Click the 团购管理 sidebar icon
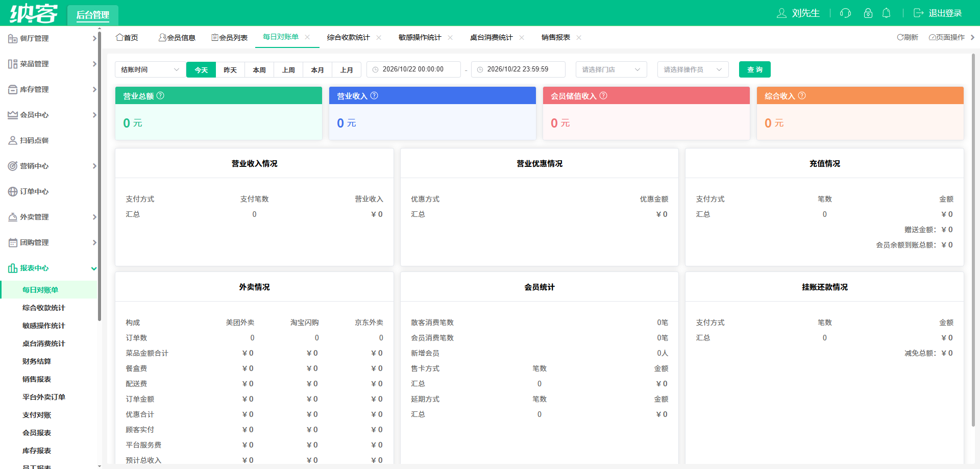 point(13,242)
